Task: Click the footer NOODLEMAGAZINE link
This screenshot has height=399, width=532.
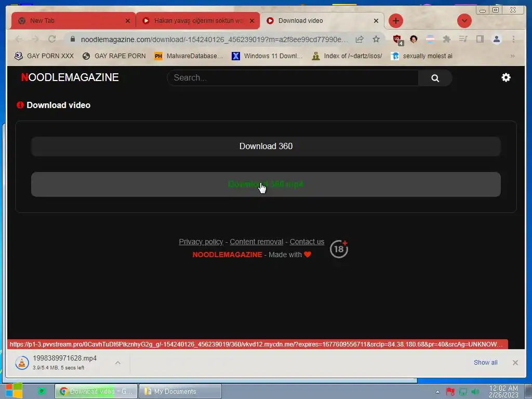Action: [228, 255]
